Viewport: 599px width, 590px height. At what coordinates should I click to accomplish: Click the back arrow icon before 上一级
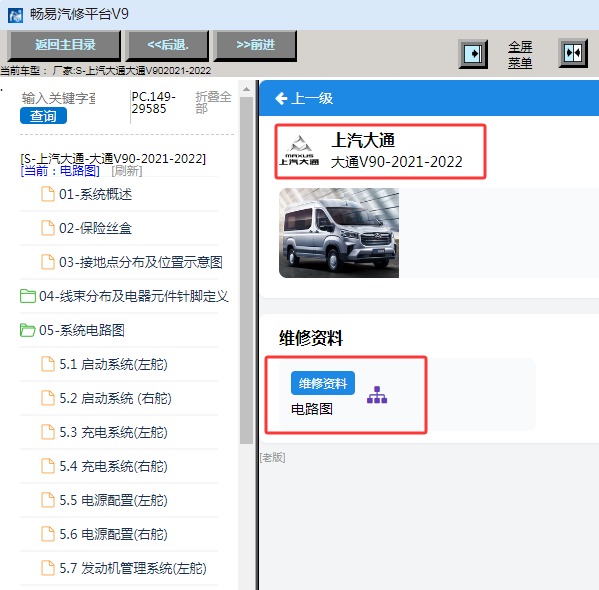point(281,99)
